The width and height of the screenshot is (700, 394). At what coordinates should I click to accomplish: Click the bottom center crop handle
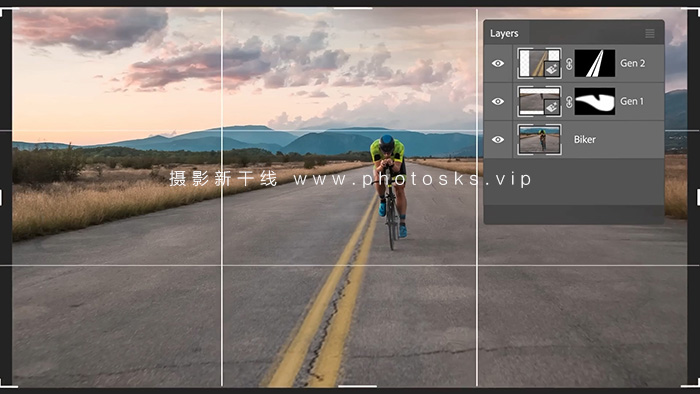pyautogui.click(x=357, y=386)
